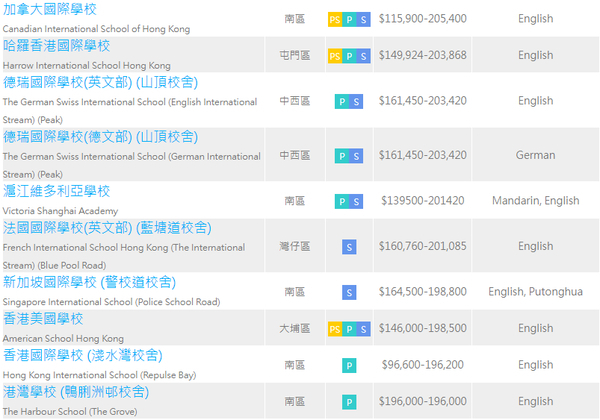Click the German language cell

tap(535, 155)
